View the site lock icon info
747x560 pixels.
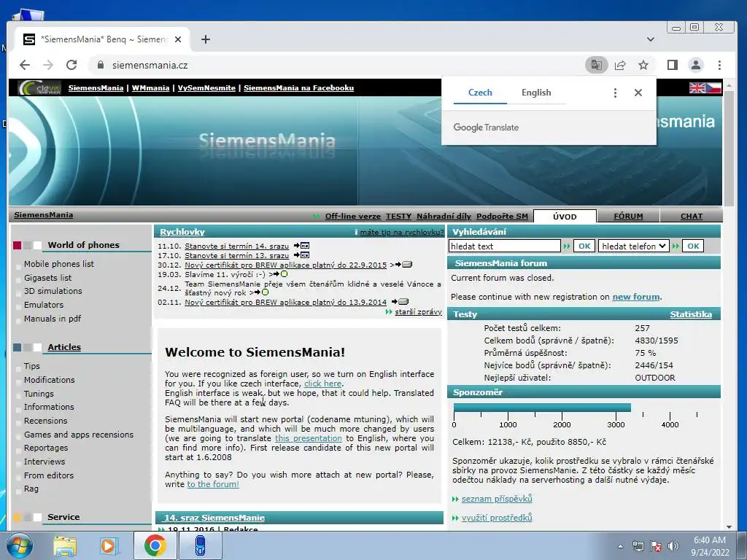[x=100, y=65]
